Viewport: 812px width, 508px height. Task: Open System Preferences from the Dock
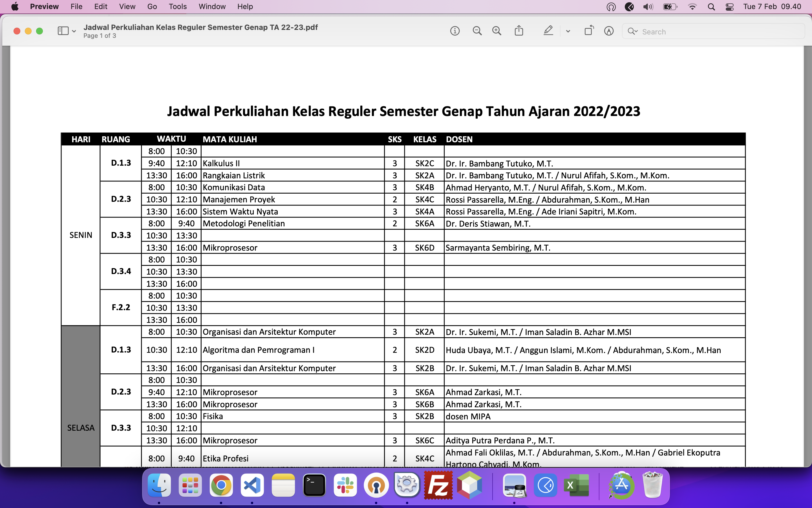click(407, 485)
